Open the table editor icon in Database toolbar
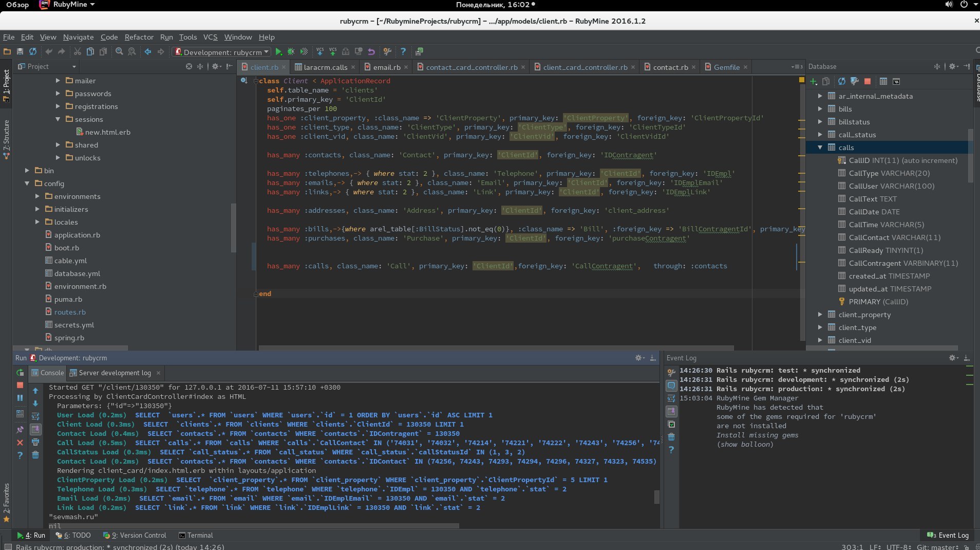 click(x=883, y=81)
